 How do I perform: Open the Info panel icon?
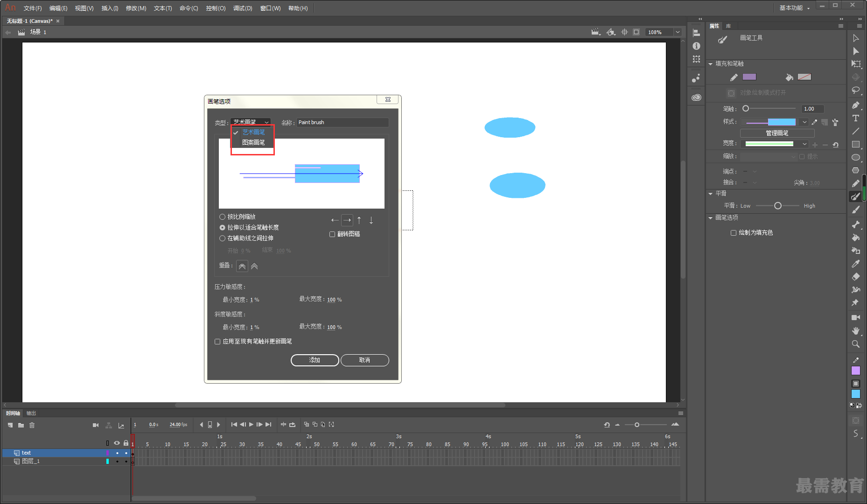pyautogui.click(x=696, y=46)
